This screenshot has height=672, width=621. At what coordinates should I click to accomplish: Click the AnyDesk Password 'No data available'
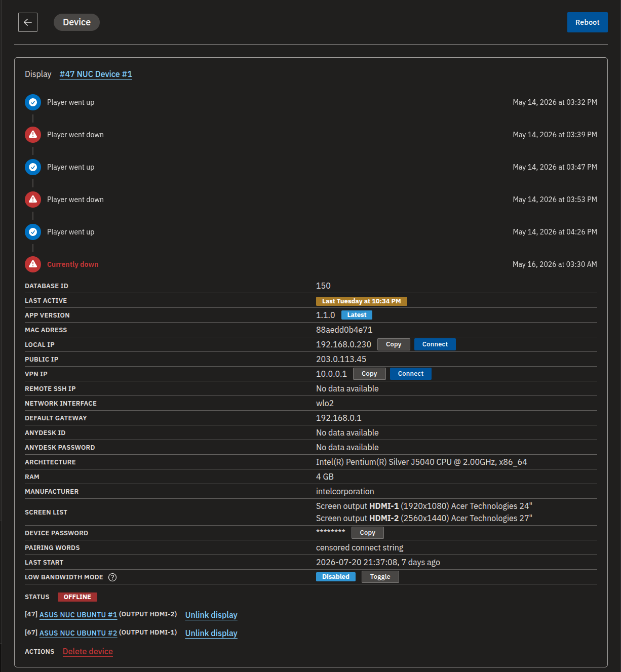[x=347, y=447]
